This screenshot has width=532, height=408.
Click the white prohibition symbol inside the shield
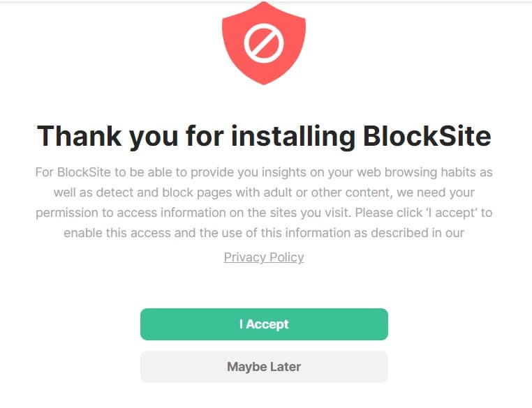pyautogui.click(x=263, y=44)
